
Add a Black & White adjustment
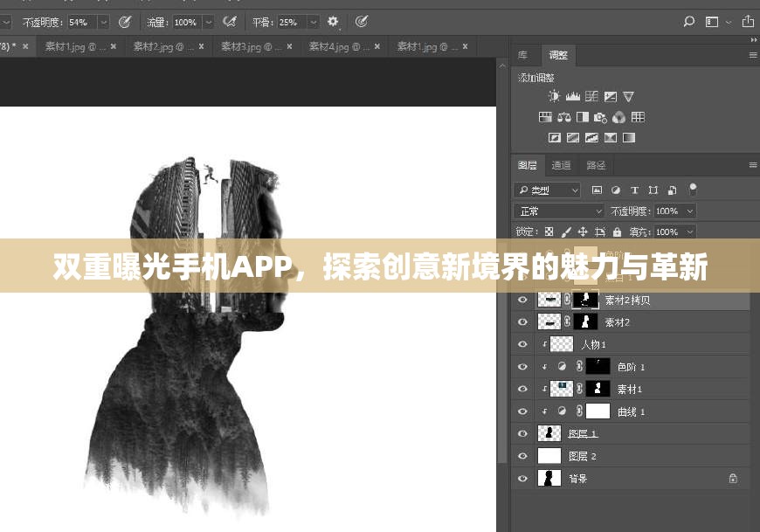(582, 117)
